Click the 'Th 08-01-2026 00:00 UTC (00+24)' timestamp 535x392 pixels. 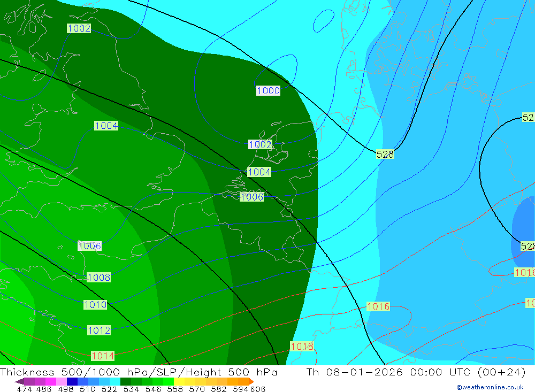click(x=416, y=372)
